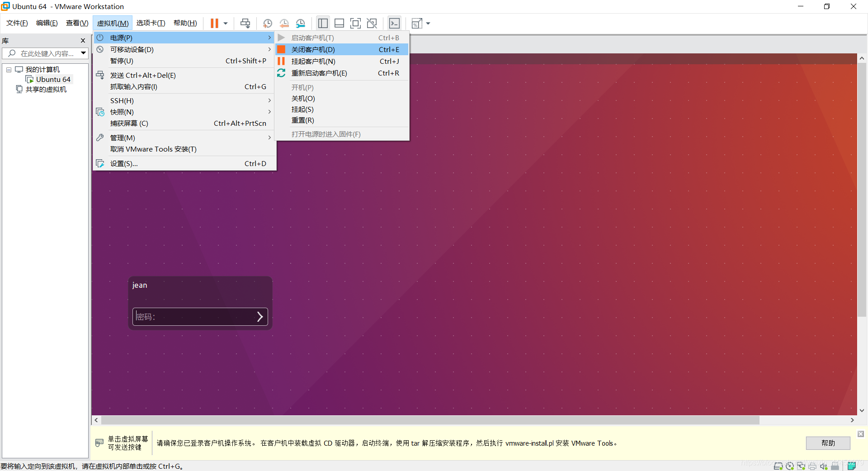Click the Unity mode toolbar icon
Viewport: 868px width, 471px height.
(372, 23)
